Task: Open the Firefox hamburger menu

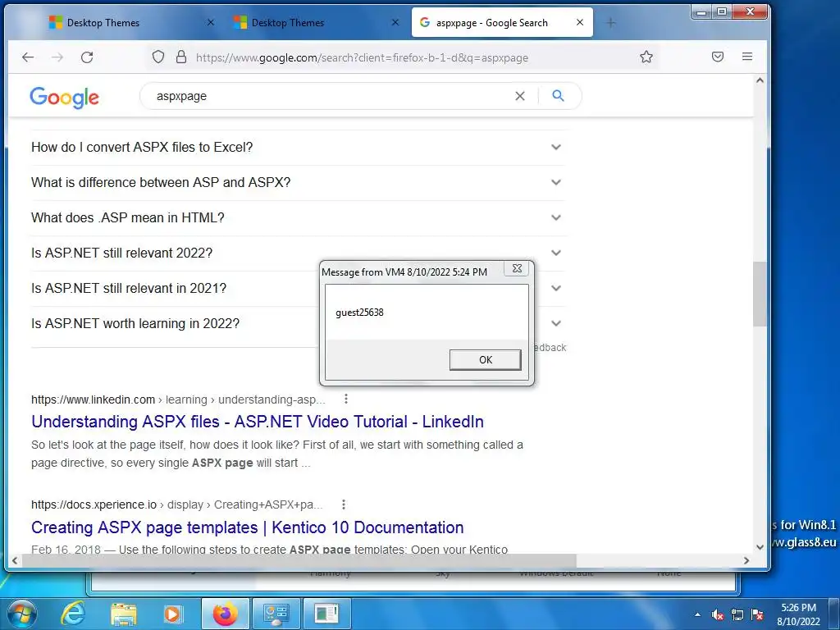Action: tap(747, 57)
